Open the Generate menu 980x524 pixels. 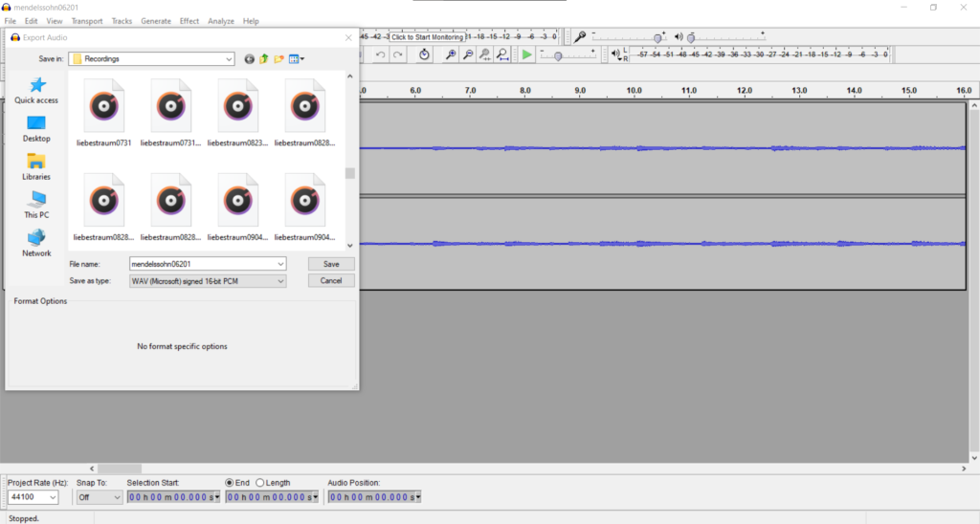click(x=156, y=21)
